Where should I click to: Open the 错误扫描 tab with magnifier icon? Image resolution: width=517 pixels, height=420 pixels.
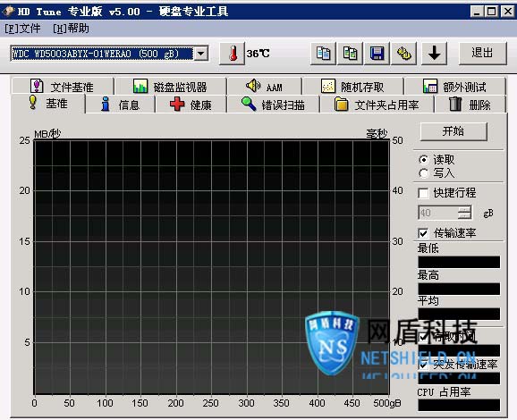[x=273, y=105]
